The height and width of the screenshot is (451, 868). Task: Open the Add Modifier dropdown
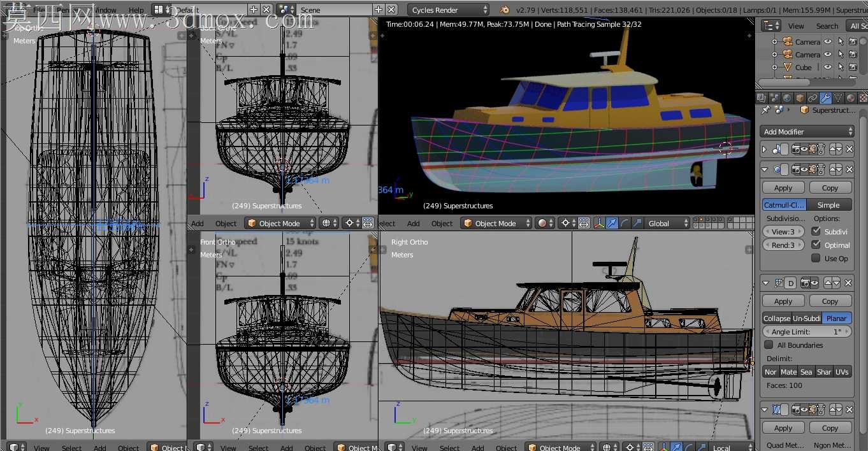[807, 131]
